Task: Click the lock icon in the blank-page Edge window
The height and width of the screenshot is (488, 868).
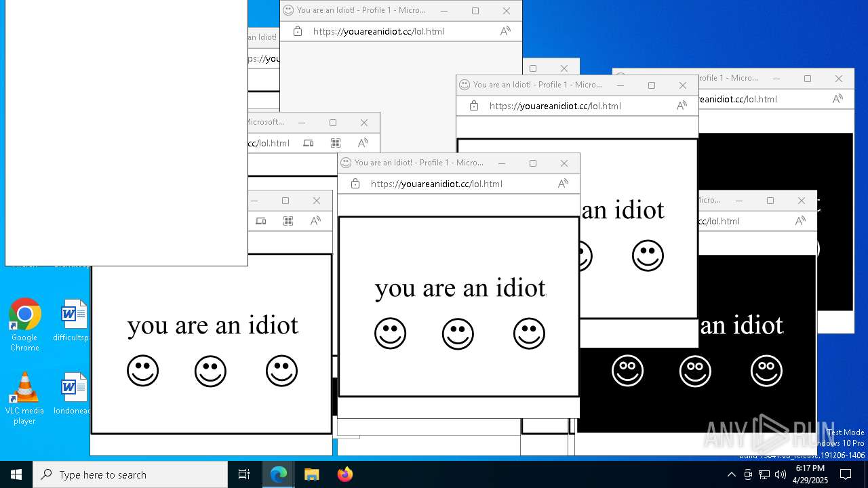Action: (x=297, y=31)
